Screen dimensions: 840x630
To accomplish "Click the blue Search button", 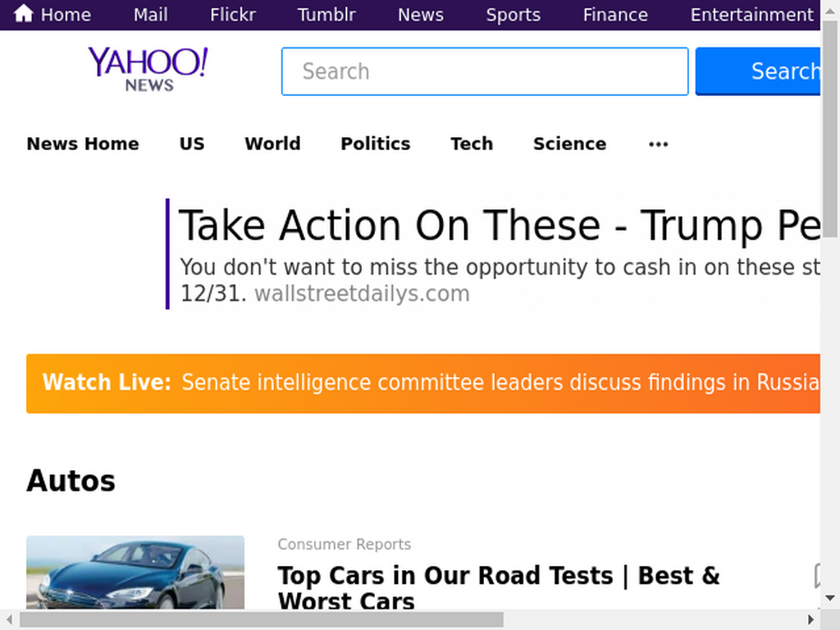I will point(757,71).
